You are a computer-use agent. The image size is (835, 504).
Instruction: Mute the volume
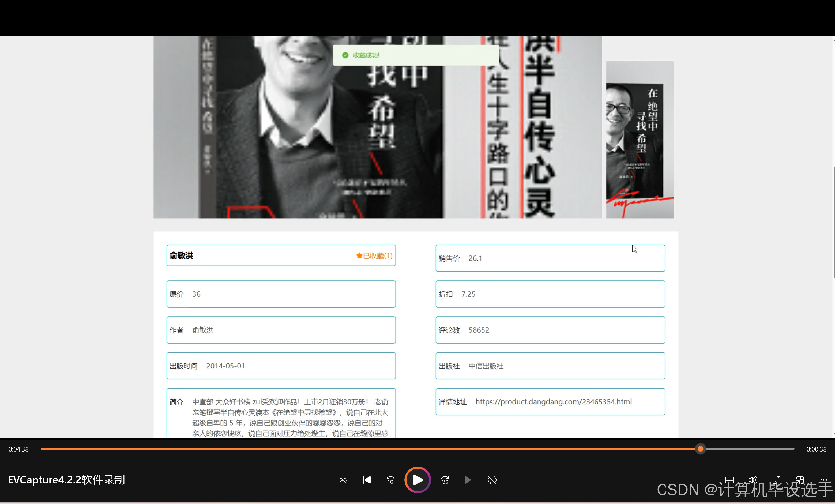pyautogui.click(x=753, y=479)
